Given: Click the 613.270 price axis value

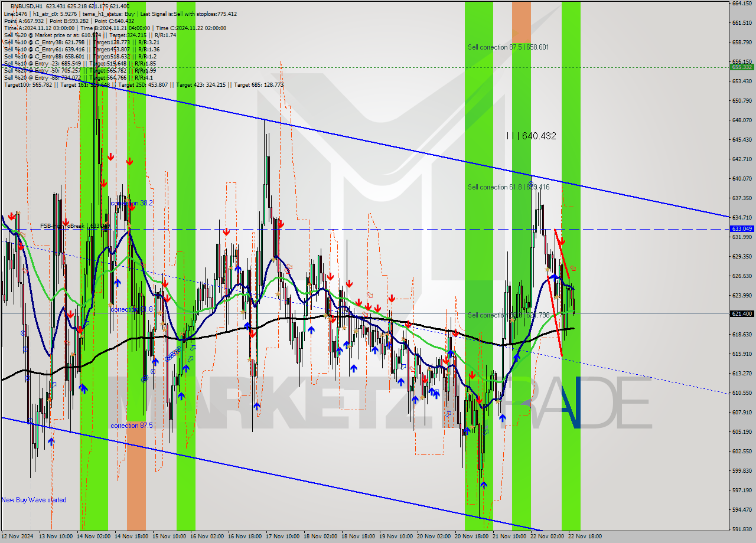Looking at the screenshot, I should pos(742,373).
